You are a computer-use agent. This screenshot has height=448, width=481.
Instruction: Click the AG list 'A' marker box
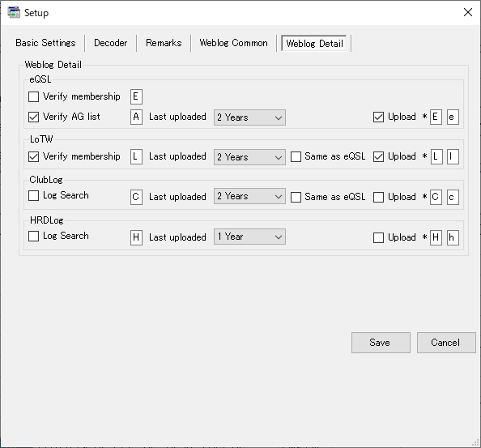point(136,117)
